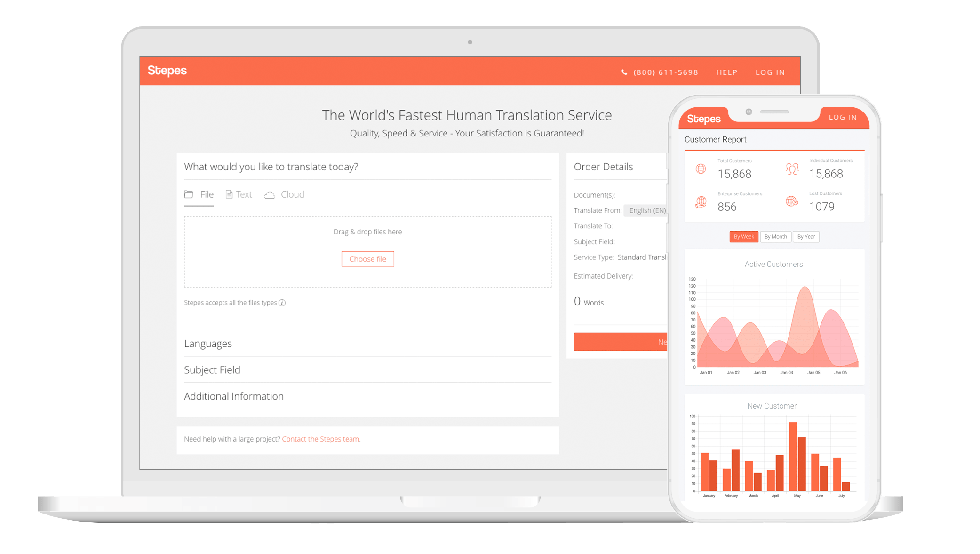Click the Standard Transl service type value

pos(642,257)
